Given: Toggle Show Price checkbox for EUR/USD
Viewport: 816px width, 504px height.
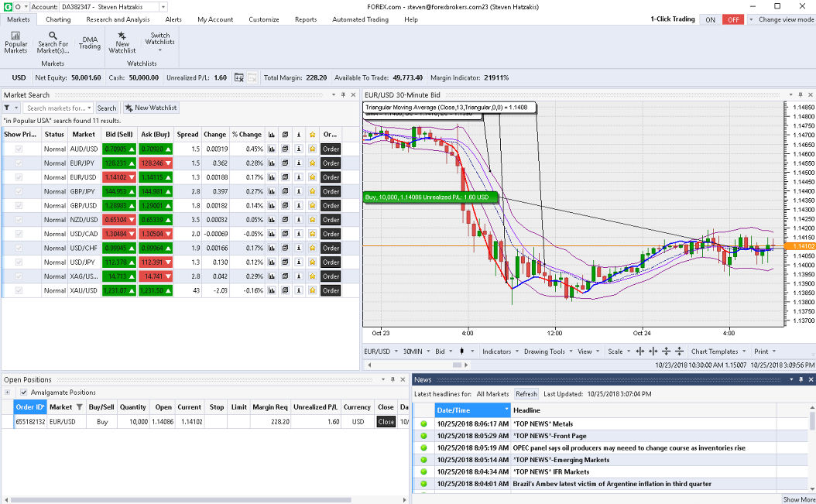Looking at the screenshot, I should click(19, 177).
